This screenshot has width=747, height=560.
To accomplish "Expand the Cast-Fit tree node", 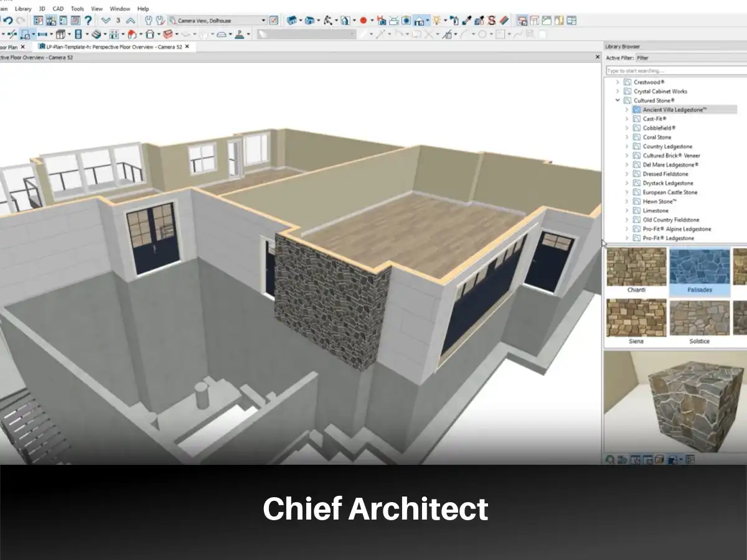I will (627, 119).
